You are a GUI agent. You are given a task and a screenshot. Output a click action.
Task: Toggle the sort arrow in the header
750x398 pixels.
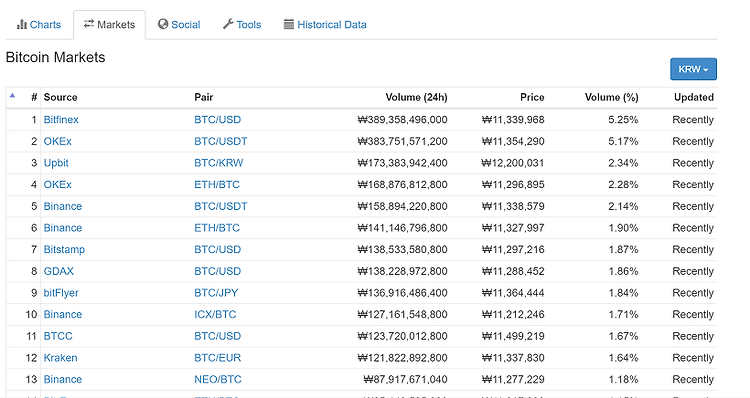click(12, 96)
